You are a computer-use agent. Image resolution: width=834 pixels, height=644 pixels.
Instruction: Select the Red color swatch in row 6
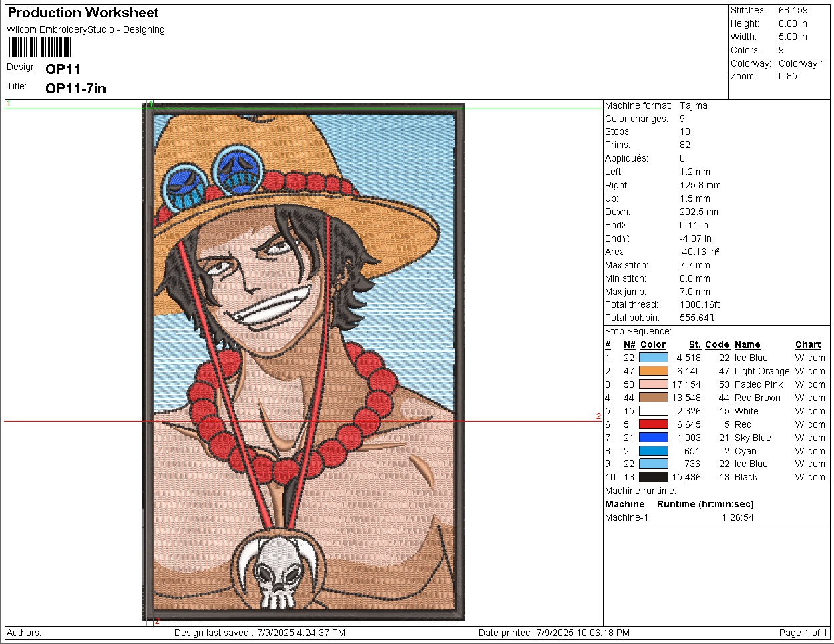coord(653,424)
